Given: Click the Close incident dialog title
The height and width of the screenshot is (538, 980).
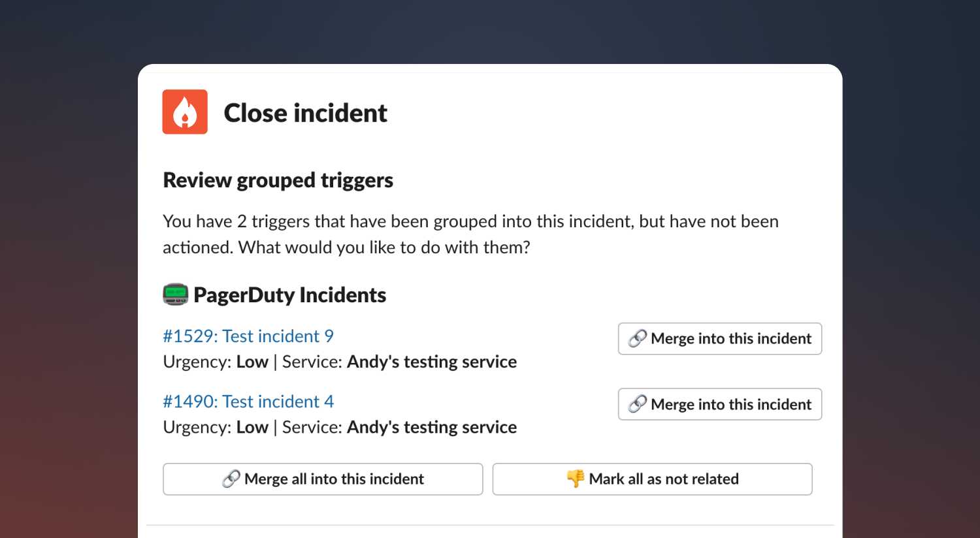Looking at the screenshot, I should coord(305,113).
